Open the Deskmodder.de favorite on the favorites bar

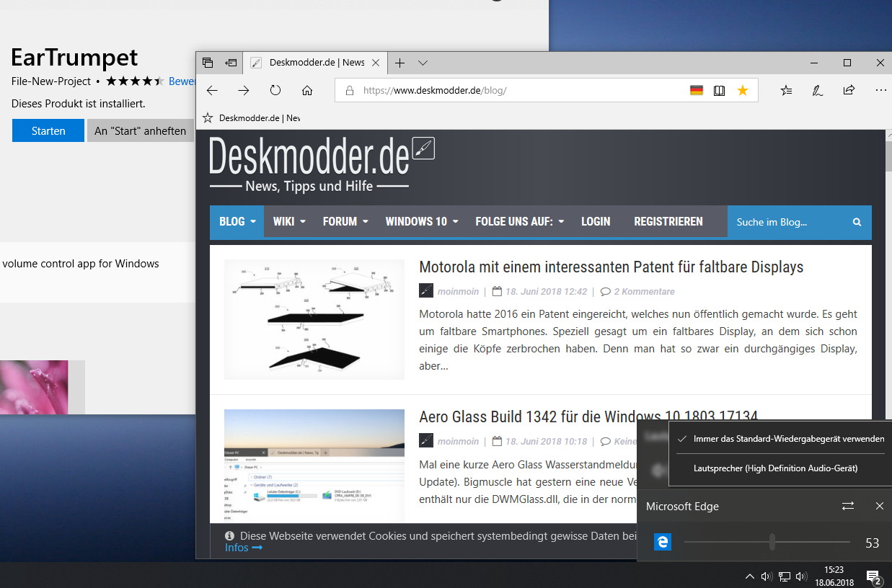tap(251, 117)
